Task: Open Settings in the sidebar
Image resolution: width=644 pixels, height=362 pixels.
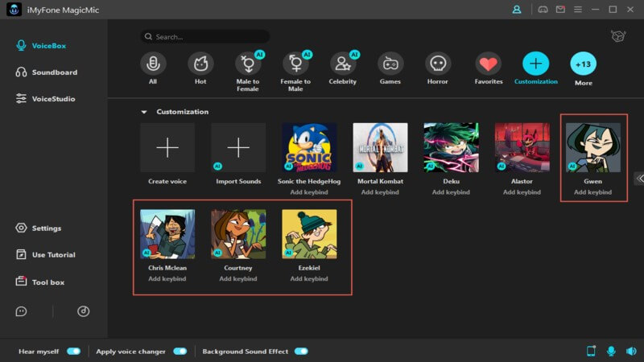Action: click(39, 228)
